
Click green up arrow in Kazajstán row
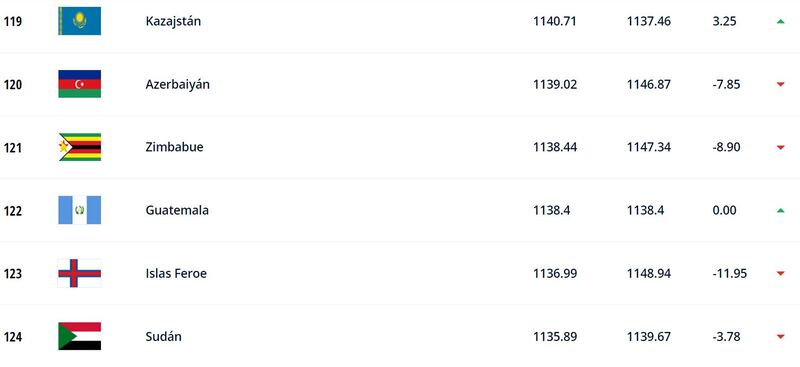coord(780,21)
